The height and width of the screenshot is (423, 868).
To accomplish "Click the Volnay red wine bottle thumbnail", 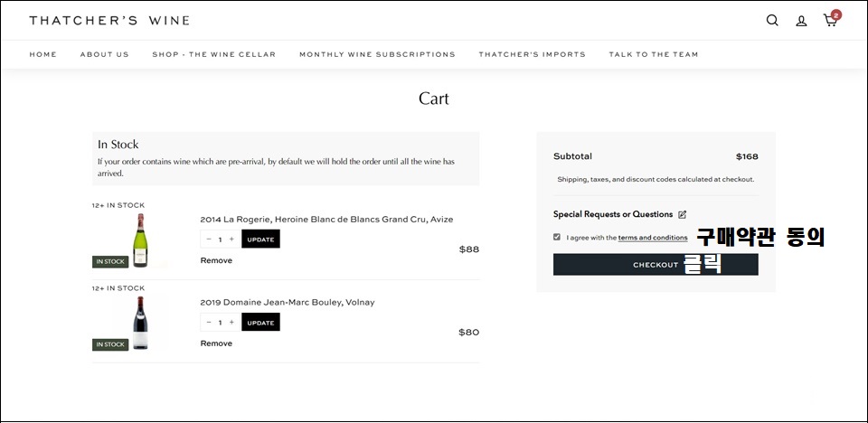I will tap(140, 323).
